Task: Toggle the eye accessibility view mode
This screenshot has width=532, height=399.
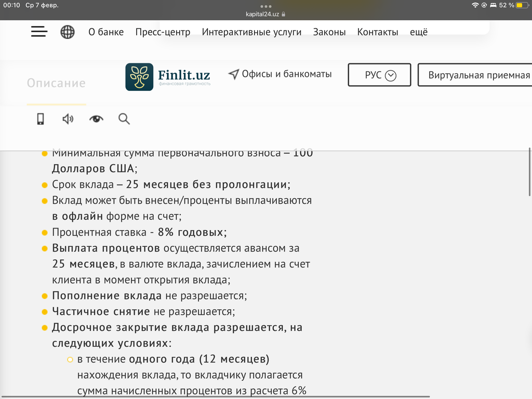Action: click(x=96, y=119)
